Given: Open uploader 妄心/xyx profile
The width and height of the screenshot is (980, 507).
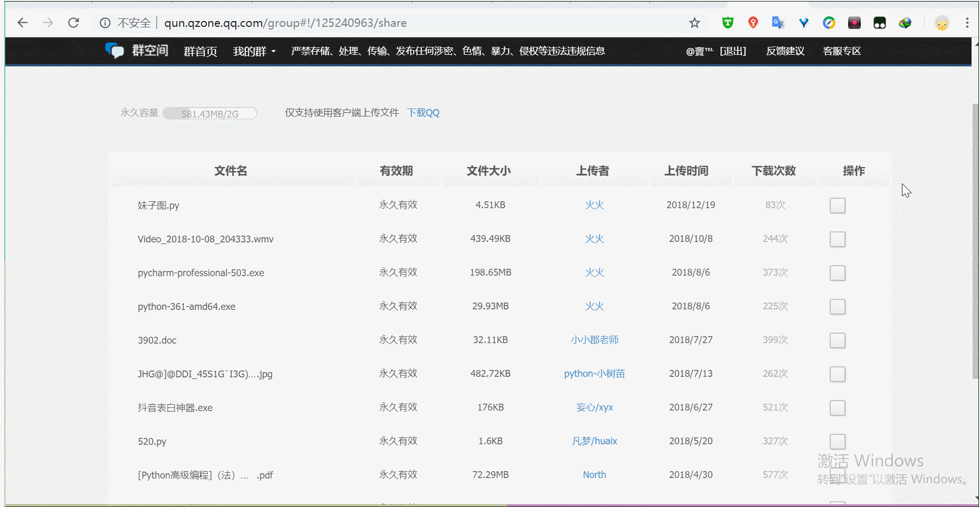Looking at the screenshot, I should coord(594,407).
